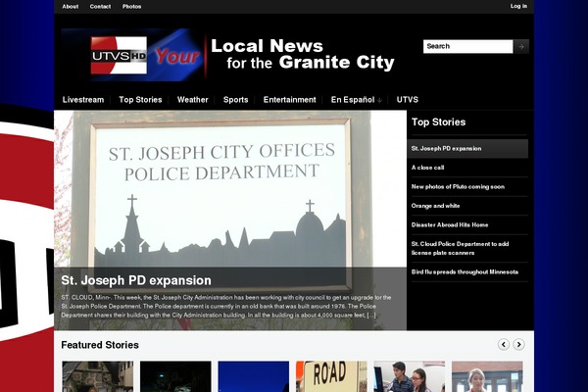
Task: Click into the Search field
Action: tap(468, 46)
